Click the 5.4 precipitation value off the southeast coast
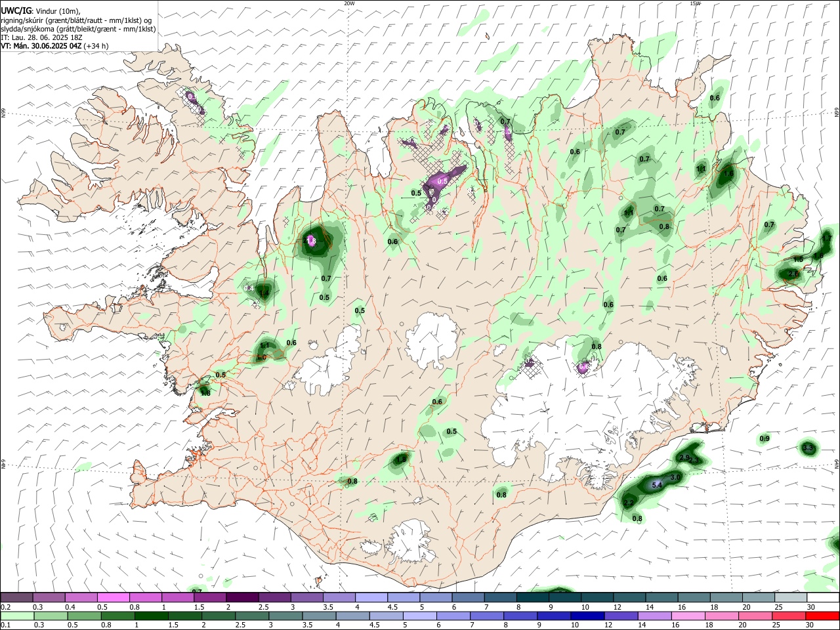This screenshot has height=630, width=840. coord(656,484)
